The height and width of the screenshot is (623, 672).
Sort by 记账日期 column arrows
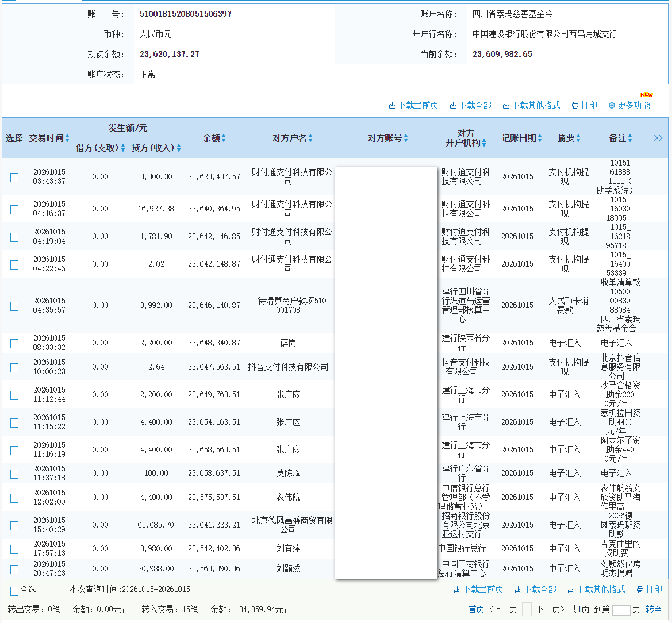(x=540, y=138)
